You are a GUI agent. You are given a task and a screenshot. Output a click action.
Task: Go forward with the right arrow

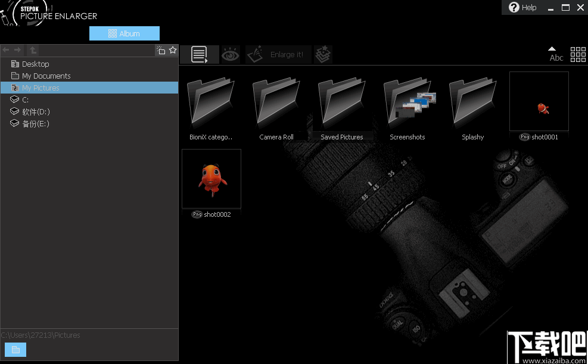tap(17, 50)
